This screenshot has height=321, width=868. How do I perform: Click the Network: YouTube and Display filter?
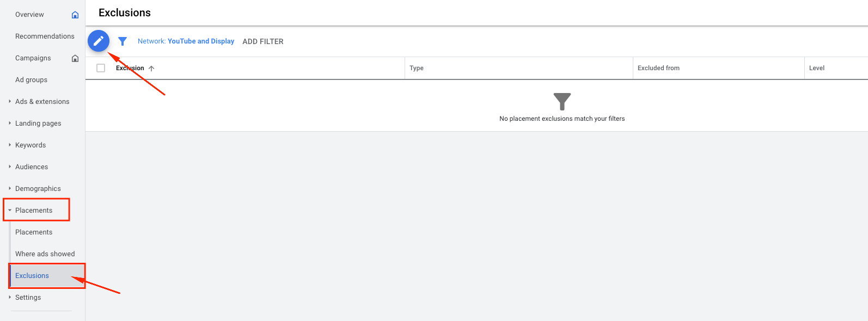(186, 41)
